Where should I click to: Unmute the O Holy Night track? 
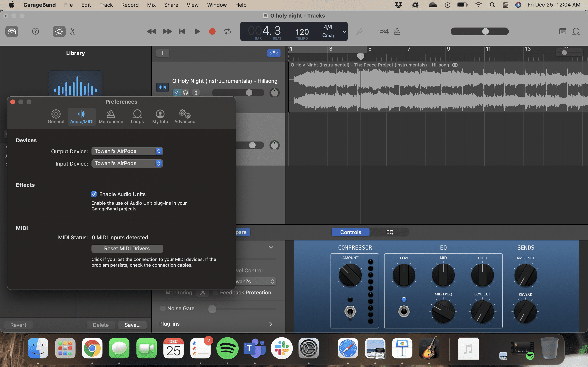pos(177,93)
